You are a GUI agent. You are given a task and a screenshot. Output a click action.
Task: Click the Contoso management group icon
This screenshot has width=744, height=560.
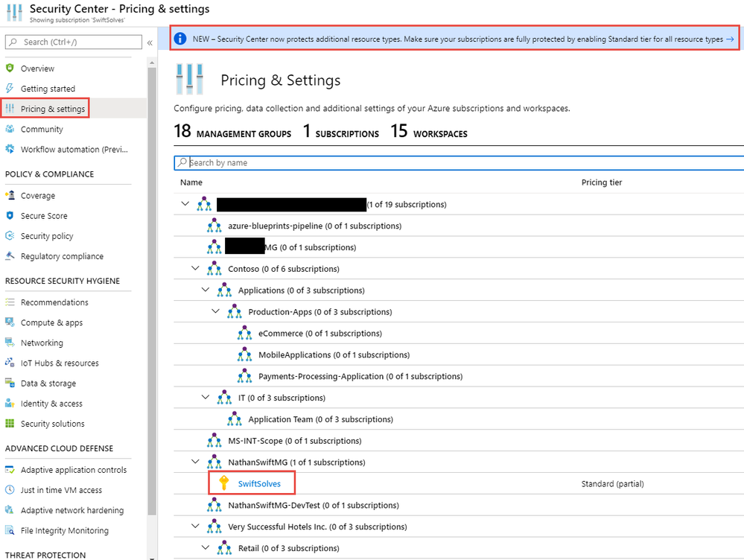click(x=214, y=269)
